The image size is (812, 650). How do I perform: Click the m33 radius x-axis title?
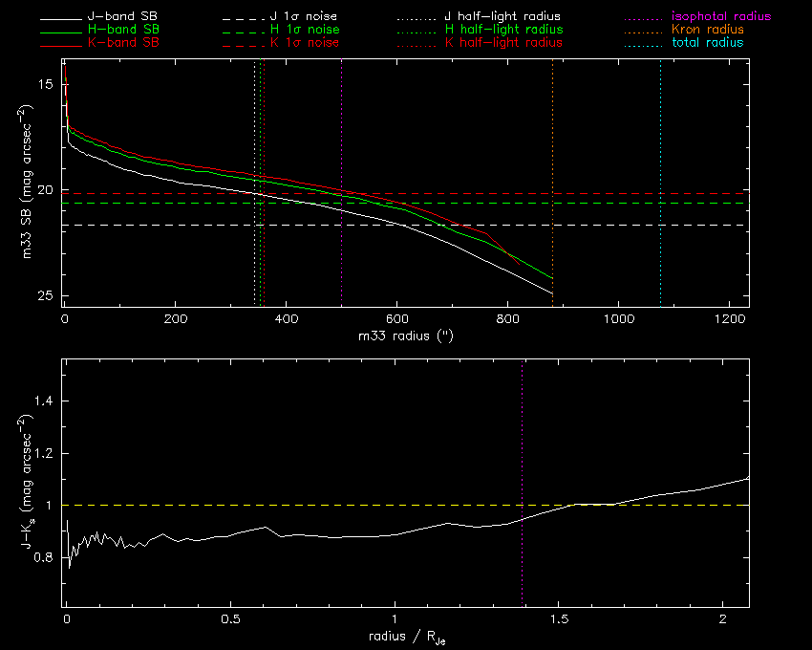click(x=405, y=336)
